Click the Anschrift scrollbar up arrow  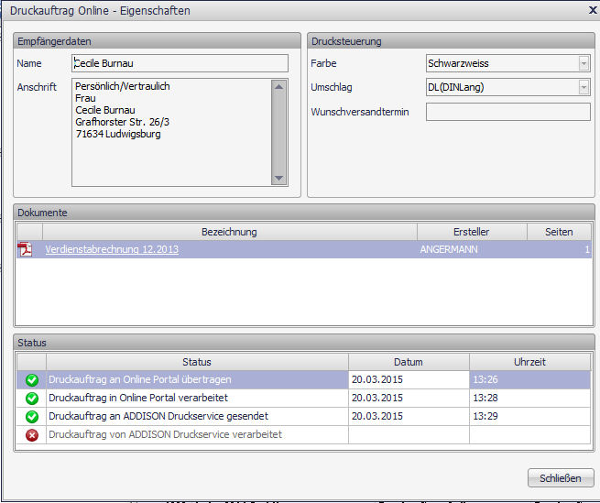click(x=279, y=87)
